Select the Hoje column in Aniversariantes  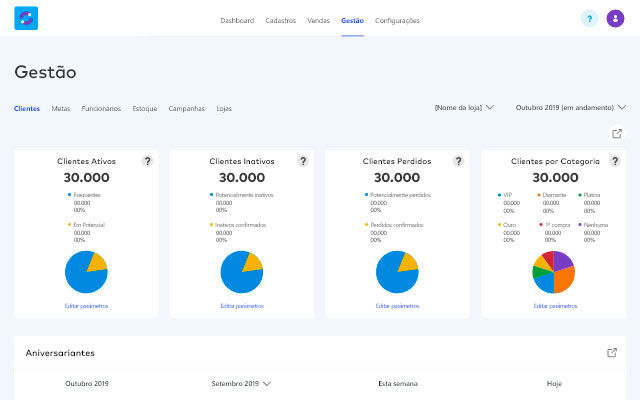[x=554, y=383]
